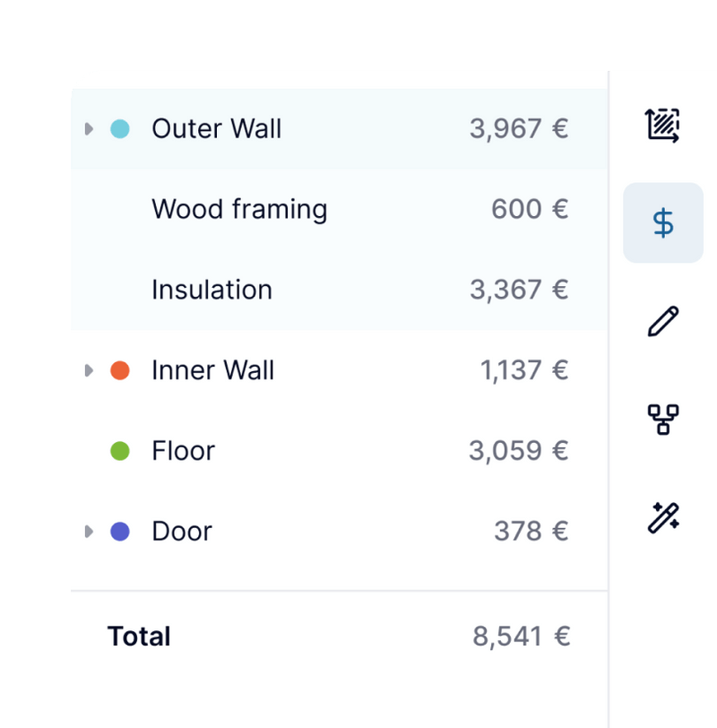Select the Floor item label

click(x=183, y=451)
